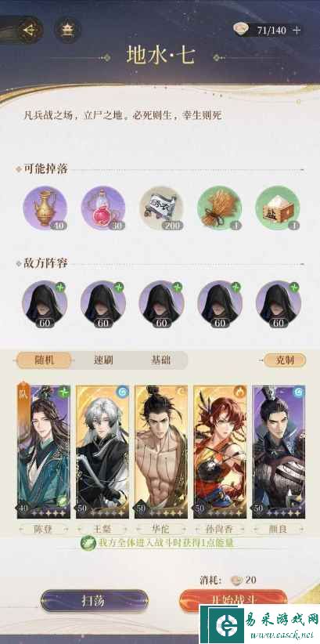This screenshot has width=320, height=644.
Task: Select the 随机 team tab
Action: 44,360
